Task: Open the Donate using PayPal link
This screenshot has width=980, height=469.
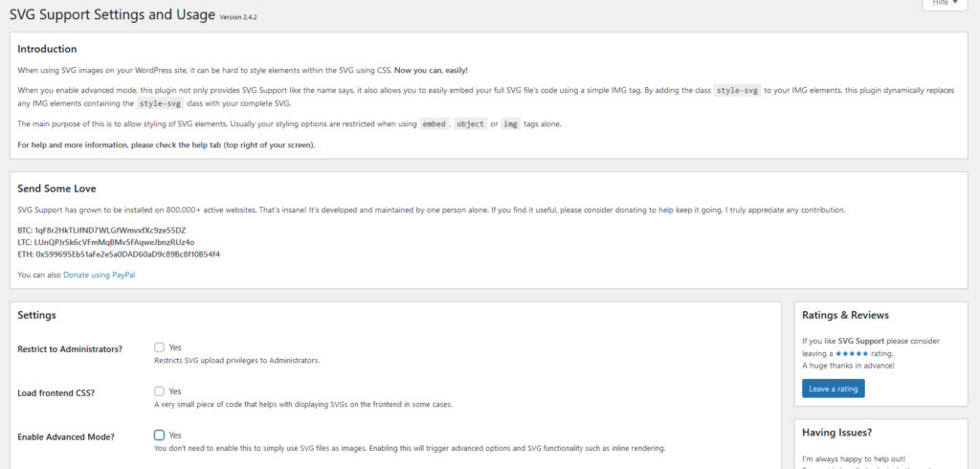Action: tap(100, 275)
